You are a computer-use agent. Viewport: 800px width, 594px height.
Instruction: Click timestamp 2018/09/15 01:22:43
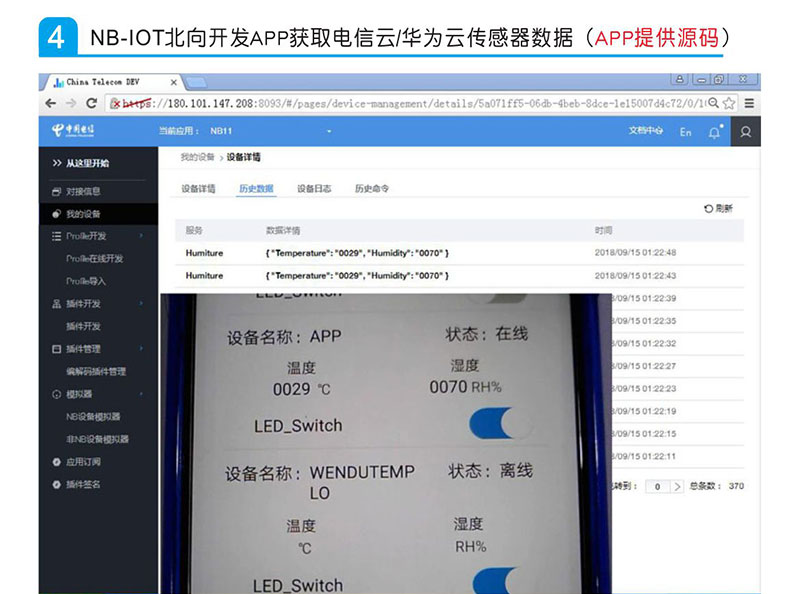coord(635,276)
